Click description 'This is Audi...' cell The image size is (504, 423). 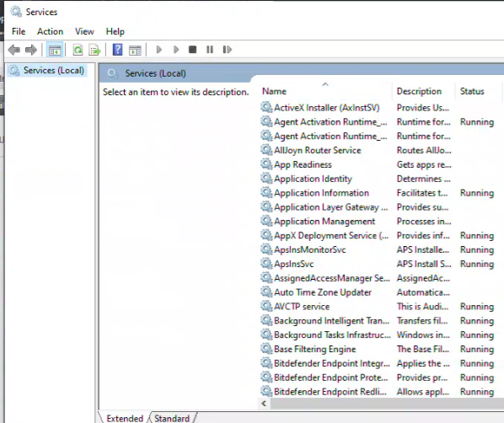click(422, 307)
